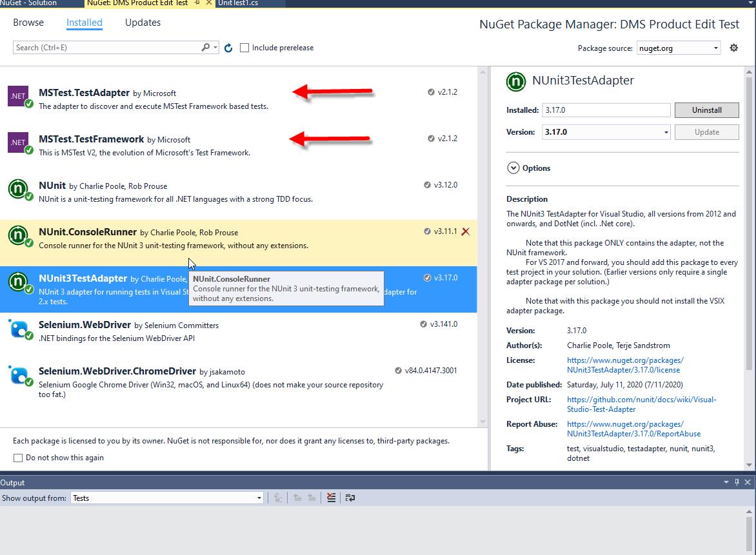Click the MSTest.TestFramework package name

pos(91,139)
